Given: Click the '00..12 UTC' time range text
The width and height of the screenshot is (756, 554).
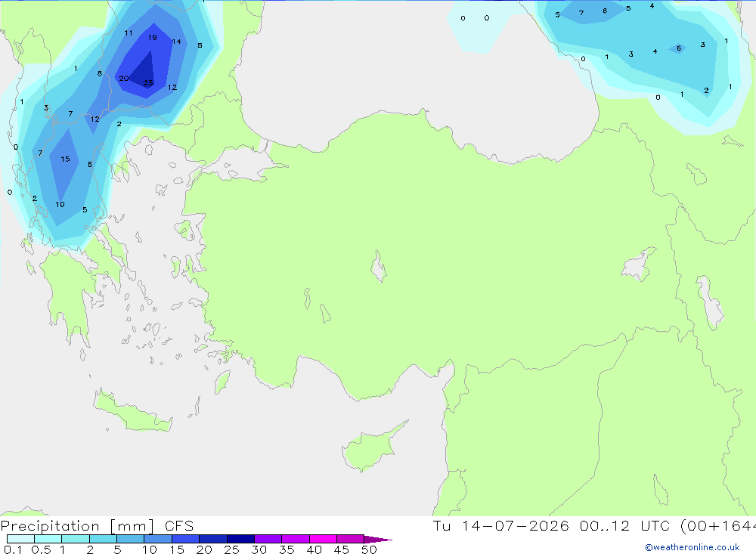Looking at the screenshot, I should pos(624,525).
